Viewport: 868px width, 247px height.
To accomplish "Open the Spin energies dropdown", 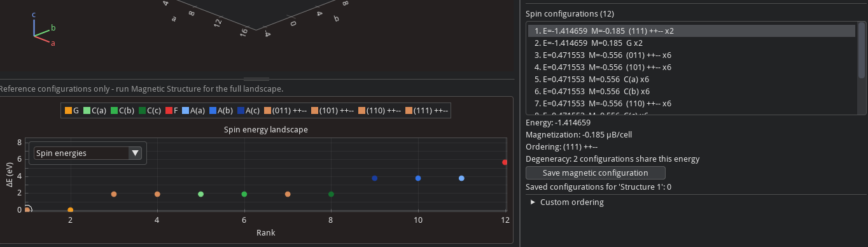I will [88, 153].
